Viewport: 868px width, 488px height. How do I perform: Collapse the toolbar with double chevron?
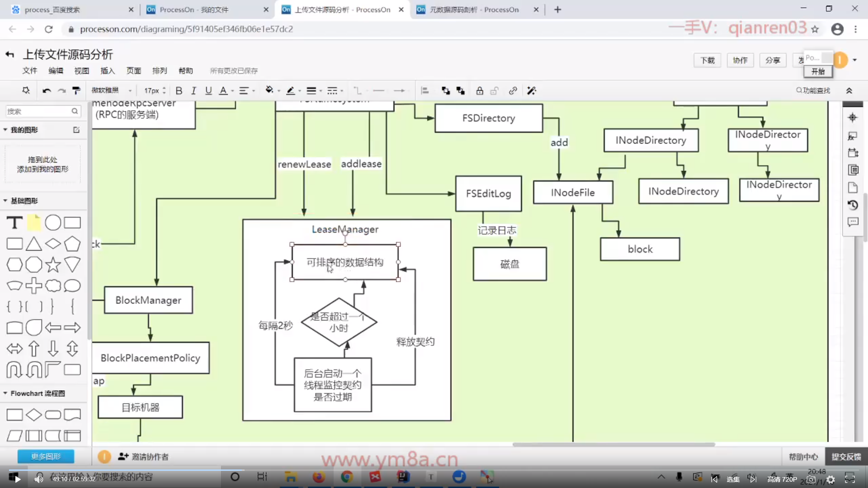tap(849, 91)
